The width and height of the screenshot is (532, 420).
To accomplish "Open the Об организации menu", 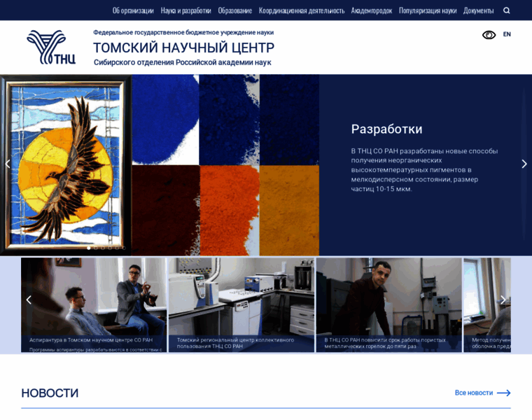I will point(133,10).
